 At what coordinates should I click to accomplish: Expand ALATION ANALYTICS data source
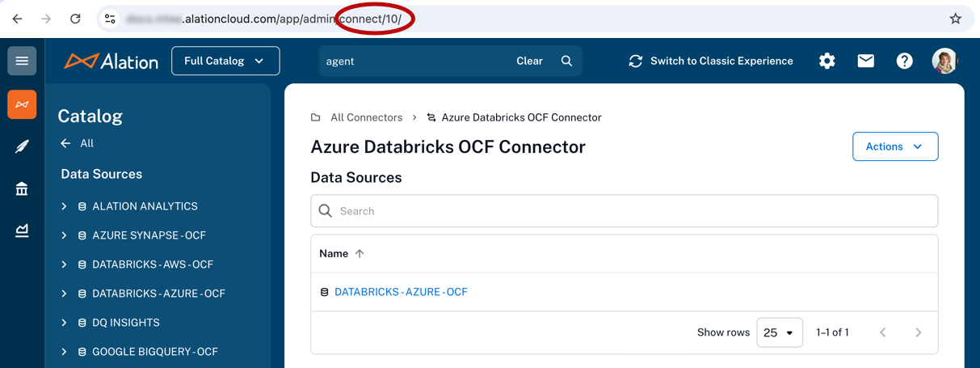coord(64,206)
